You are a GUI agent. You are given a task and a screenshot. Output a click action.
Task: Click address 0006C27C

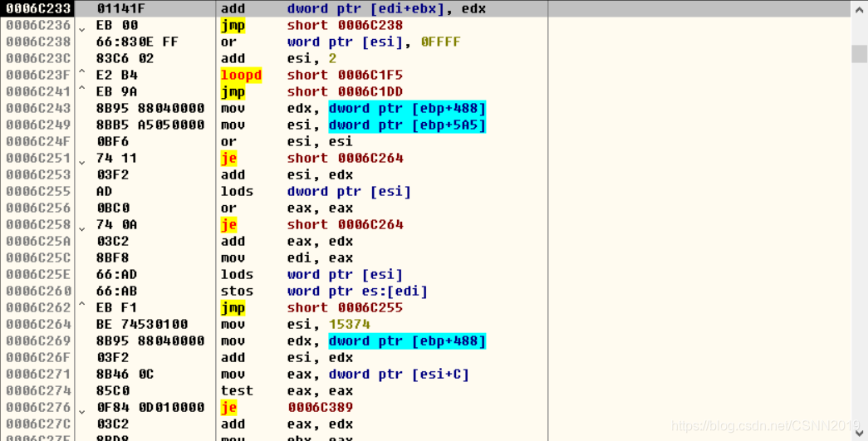pos(37,424)
